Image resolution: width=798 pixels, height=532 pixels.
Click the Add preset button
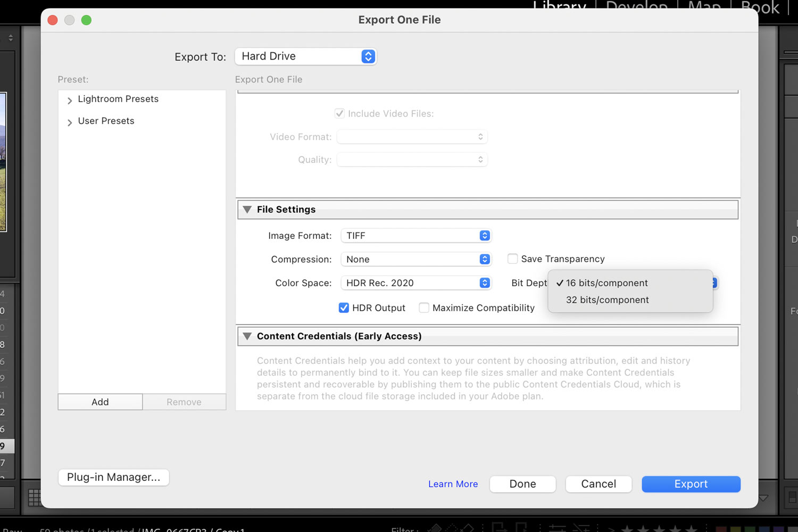coord(100,402)
